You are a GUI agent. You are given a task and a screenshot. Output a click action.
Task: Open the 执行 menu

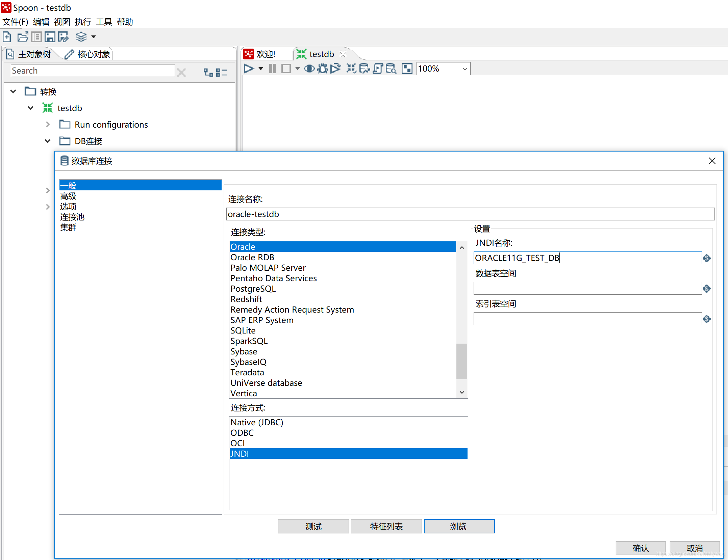click(x=83, y=22)
